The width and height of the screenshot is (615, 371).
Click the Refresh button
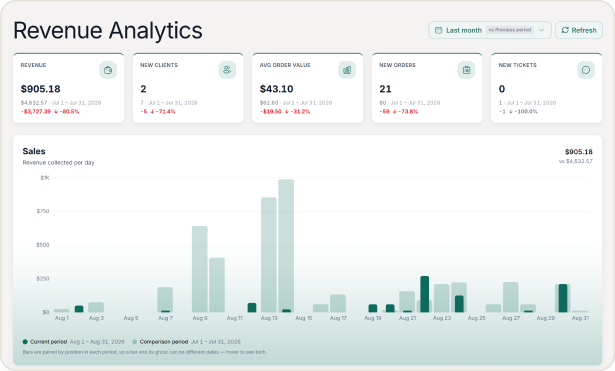579,30
